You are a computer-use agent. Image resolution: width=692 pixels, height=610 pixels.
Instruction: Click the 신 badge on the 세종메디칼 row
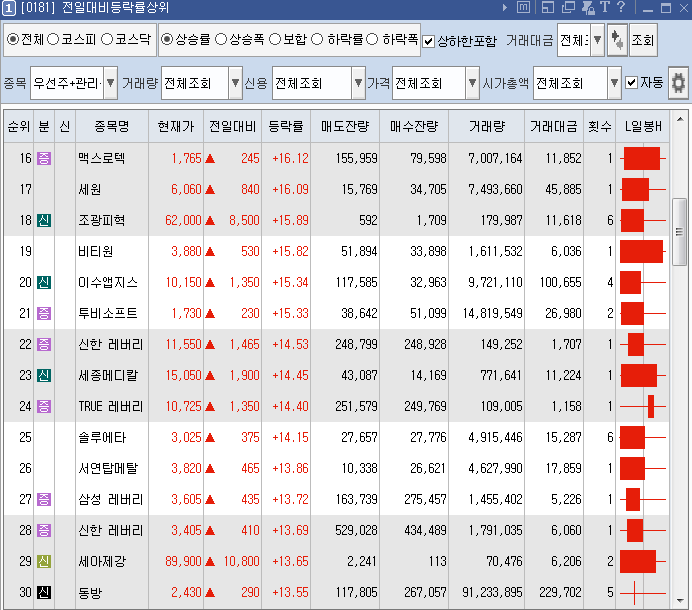point(44,376)
